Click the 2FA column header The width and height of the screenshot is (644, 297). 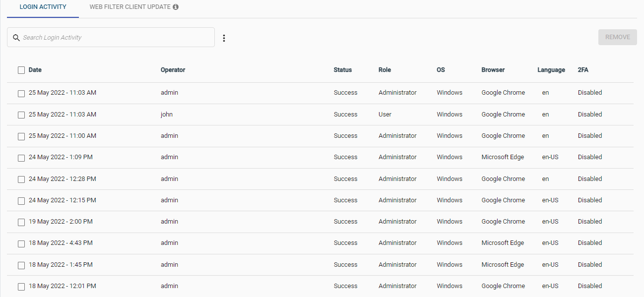pos(583,70)
